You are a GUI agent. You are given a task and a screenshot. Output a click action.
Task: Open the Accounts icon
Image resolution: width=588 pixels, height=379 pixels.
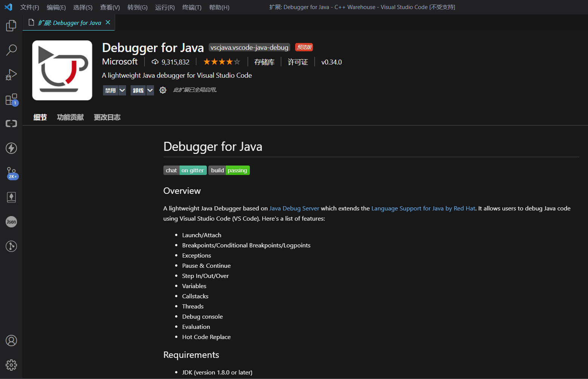click(11, 341)
